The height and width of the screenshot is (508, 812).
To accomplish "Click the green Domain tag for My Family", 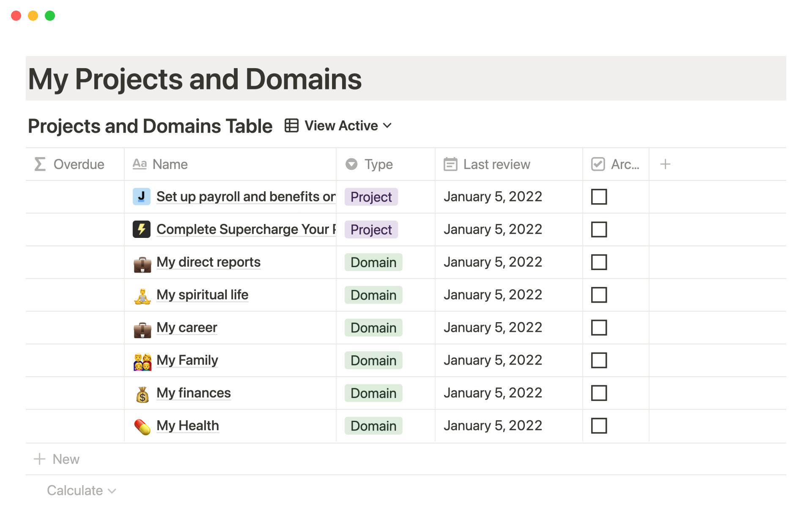I will pos(373,361).
